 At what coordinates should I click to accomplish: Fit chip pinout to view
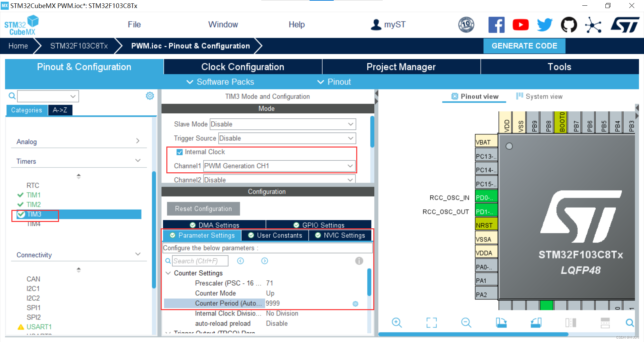pyautogui.click(x=432, y=323)
